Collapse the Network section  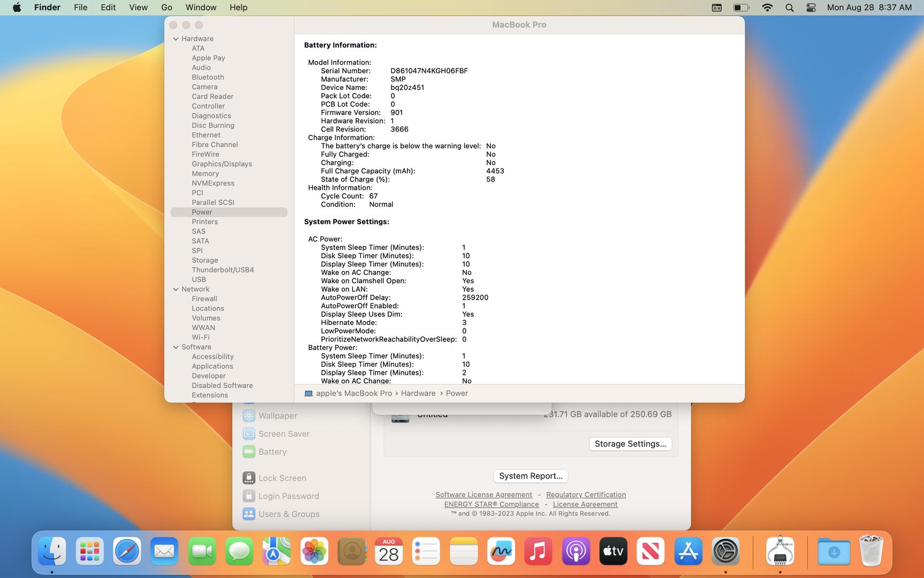(175, 289)
